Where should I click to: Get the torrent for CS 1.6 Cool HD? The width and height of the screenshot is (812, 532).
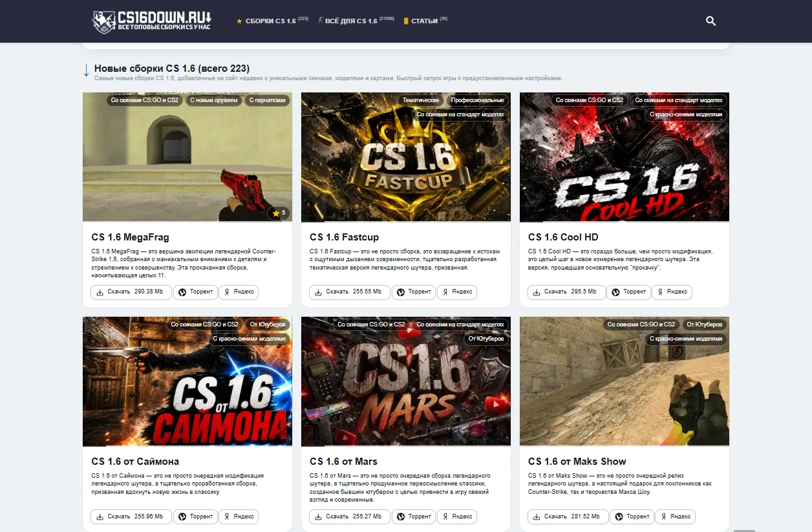[x=629, y=292]
